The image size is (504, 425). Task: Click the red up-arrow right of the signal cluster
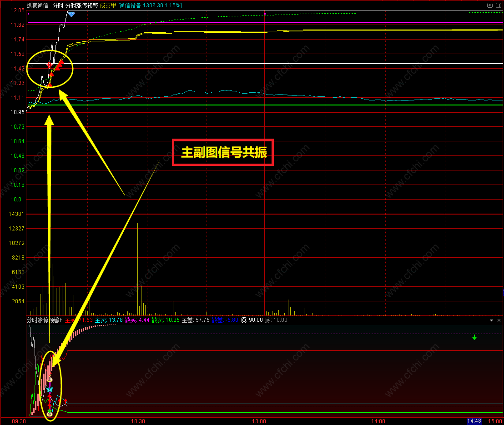[x=66, y=401]
